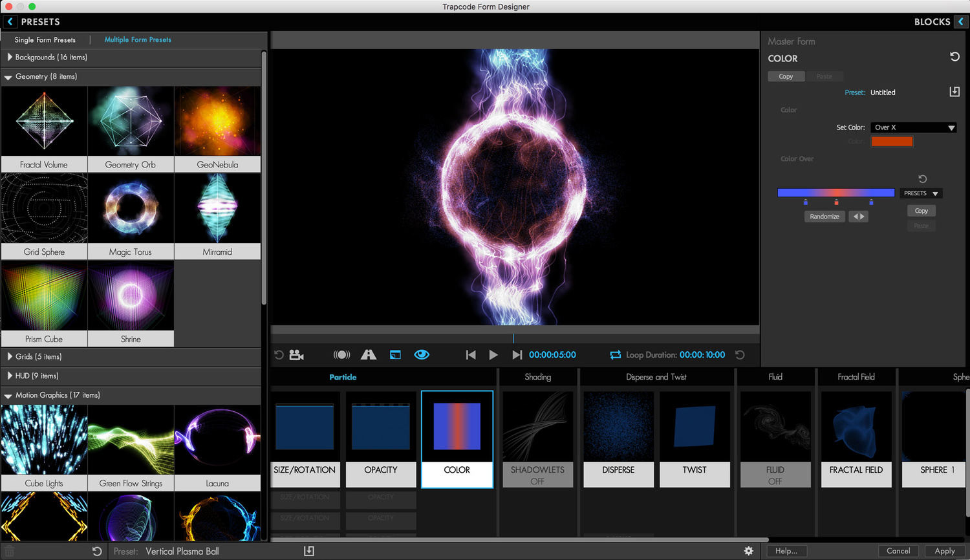970x560 pixels.
Task: Toggle the eye visibility icon under preview
Action: pyautogui.click(x=422, y=355)
